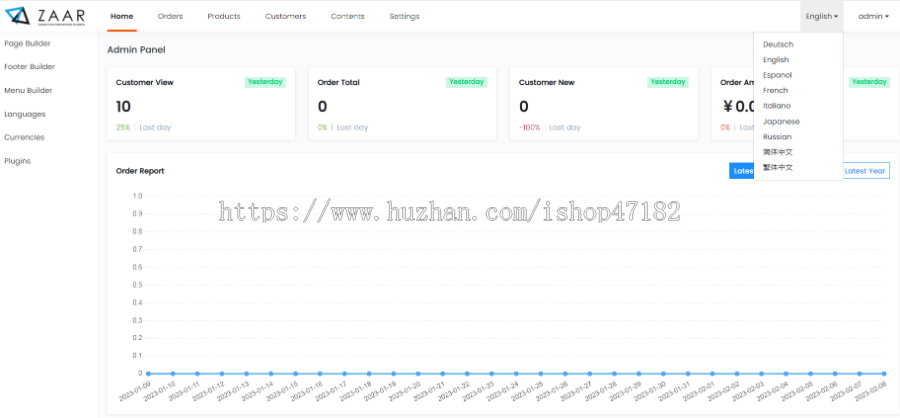Open Page Builder in sidebar
This screenshot has height=418, width=900.
tap(27, 44)
